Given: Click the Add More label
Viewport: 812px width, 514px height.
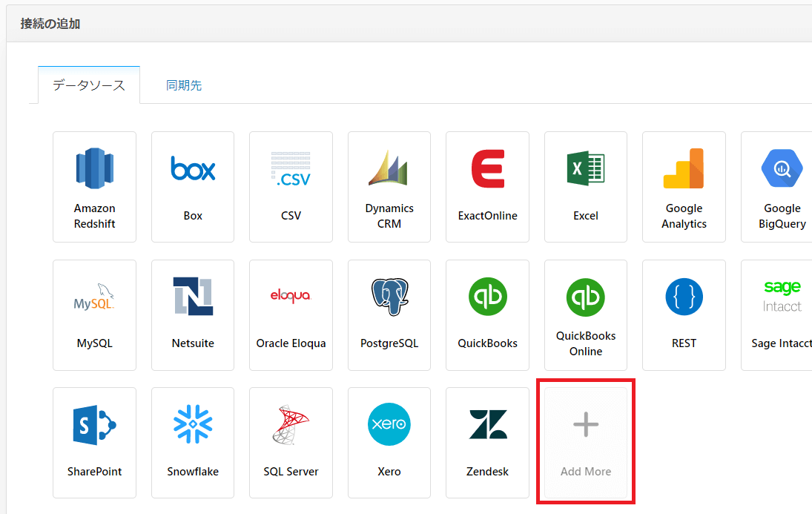Looking at the screenshot, I should 586,472.
